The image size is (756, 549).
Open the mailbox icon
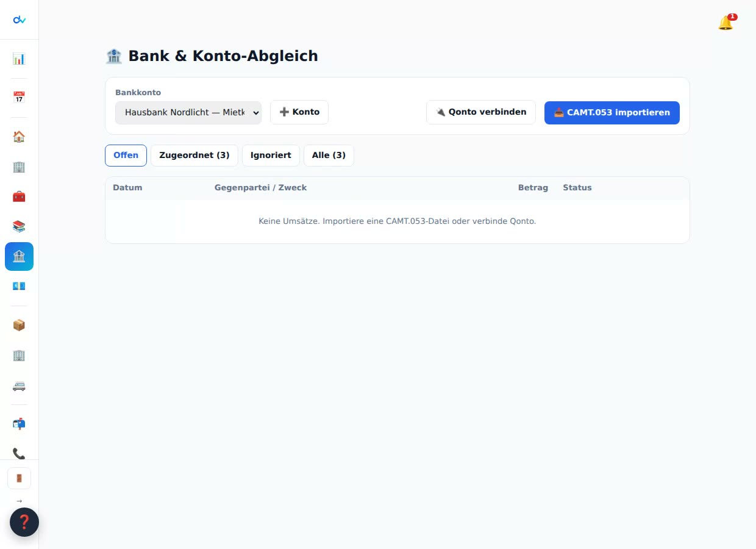(x=19, y=424)
